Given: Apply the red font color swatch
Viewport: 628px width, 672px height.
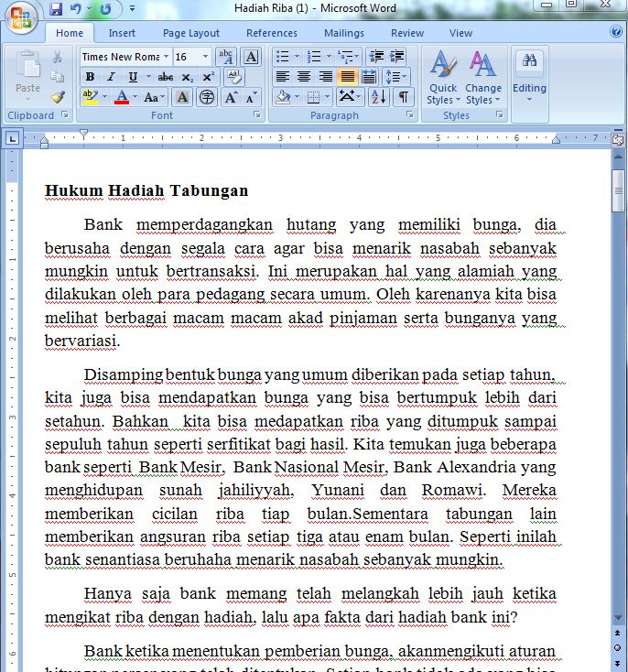Looking at the screenshot, I should pos(122,97).
